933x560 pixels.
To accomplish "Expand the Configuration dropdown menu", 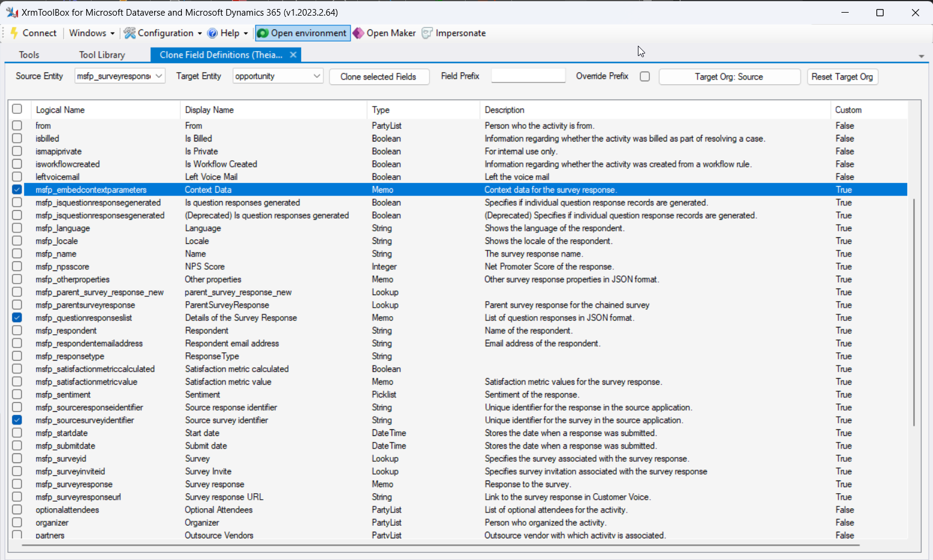I will click(199, 34).
